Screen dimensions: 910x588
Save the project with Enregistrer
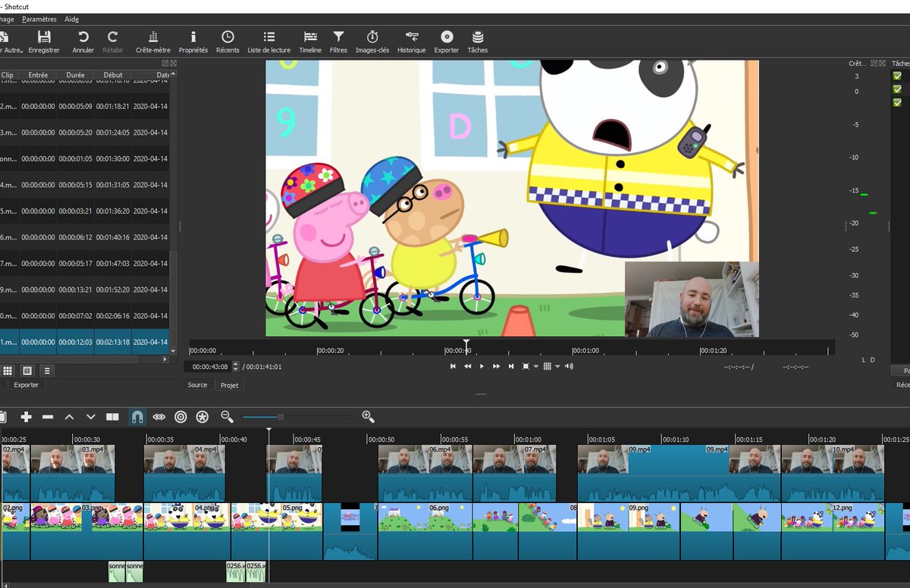click(x=44, y=42)
